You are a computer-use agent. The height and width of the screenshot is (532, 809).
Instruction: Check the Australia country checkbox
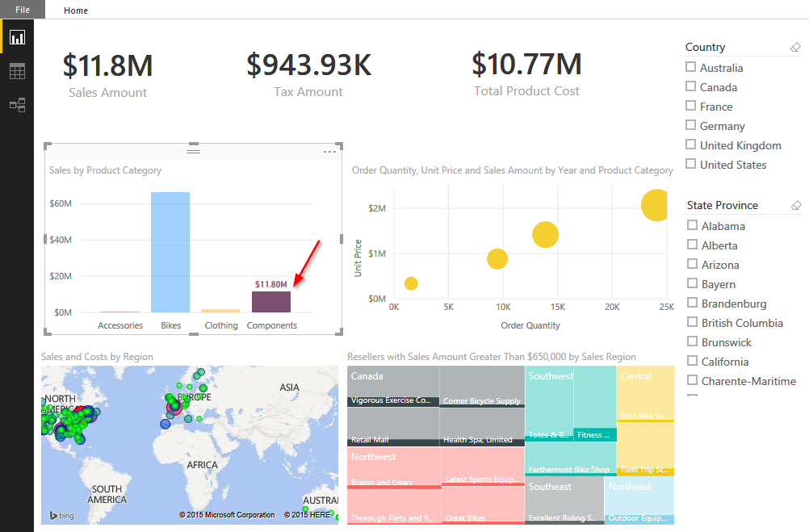coord(692,68)
